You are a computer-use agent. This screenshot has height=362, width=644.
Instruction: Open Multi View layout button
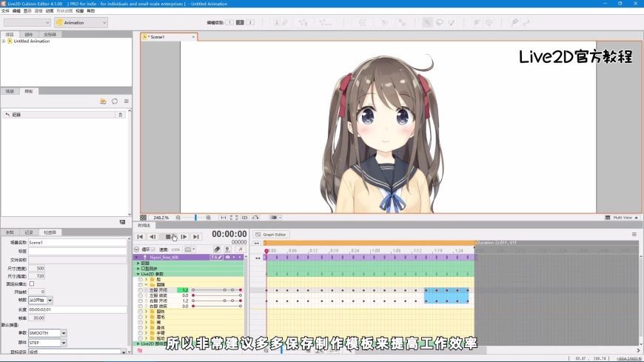click(622, 218)
